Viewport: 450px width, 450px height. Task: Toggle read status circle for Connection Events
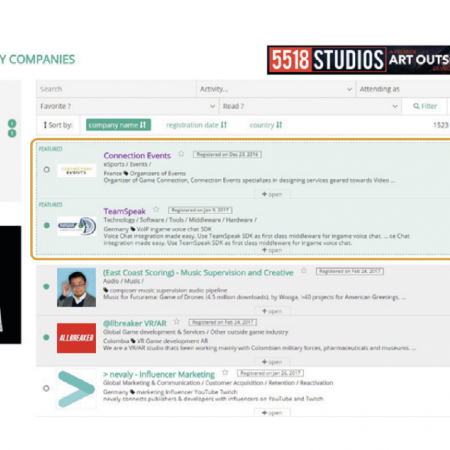coord(47,170)
